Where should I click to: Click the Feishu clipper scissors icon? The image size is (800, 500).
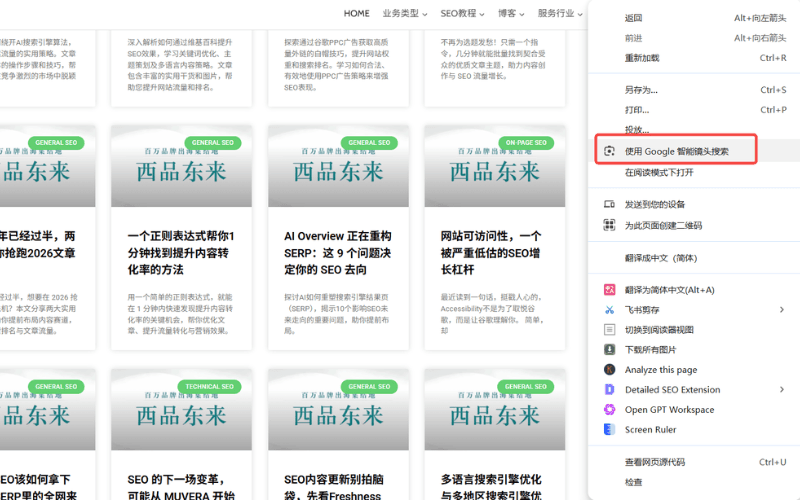pos(609,310)
